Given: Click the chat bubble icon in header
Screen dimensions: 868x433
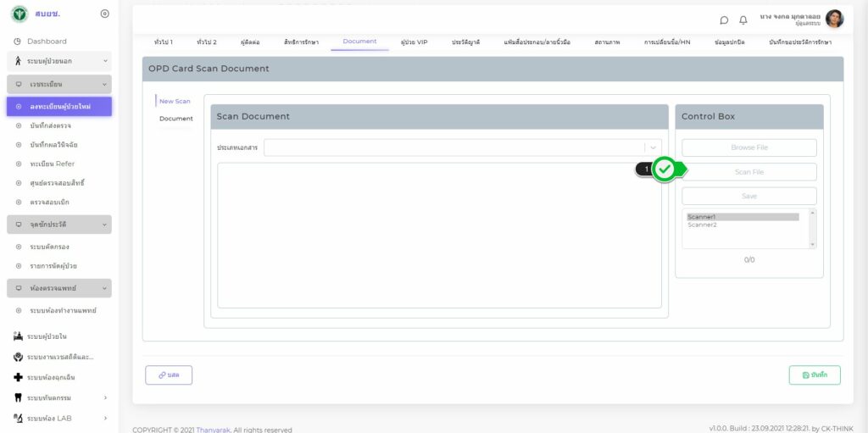Looking at the screenshot, I should click(724, 19).
